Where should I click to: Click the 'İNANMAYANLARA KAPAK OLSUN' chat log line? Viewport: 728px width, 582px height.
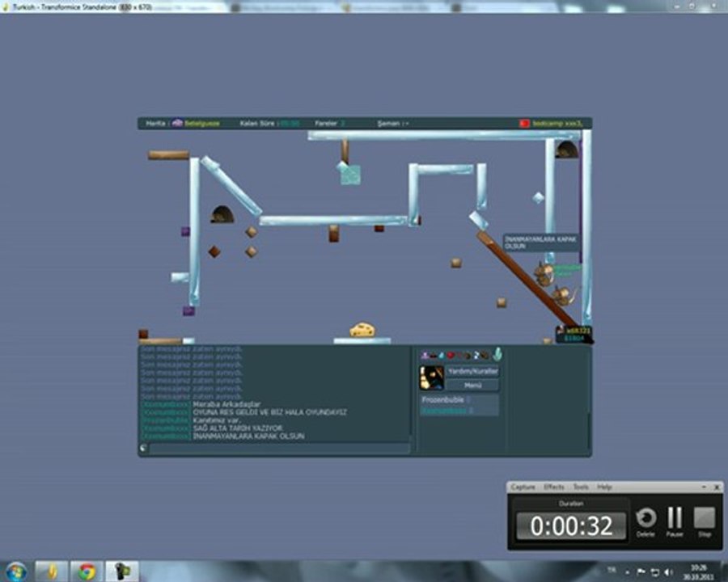coord(248,436)
